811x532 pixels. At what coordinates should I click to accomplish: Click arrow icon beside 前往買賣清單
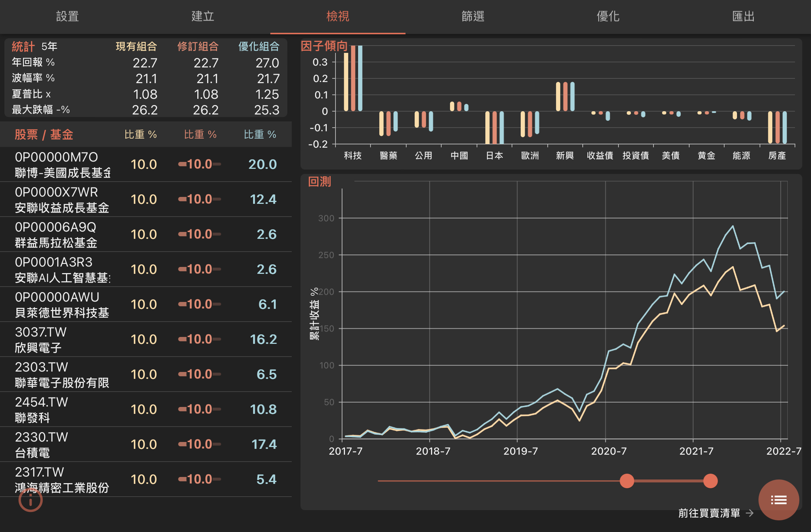tap(750, 513)
